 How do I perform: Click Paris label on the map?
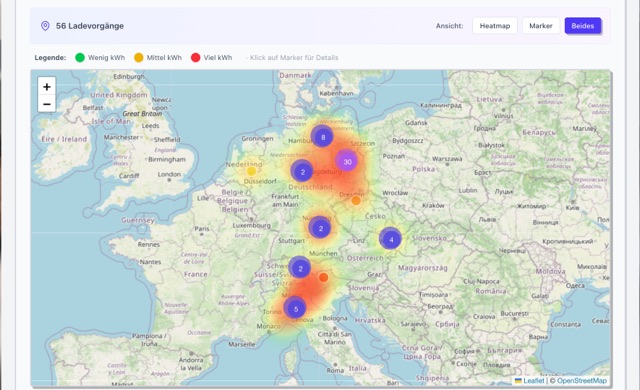click(x=202, y=229)
